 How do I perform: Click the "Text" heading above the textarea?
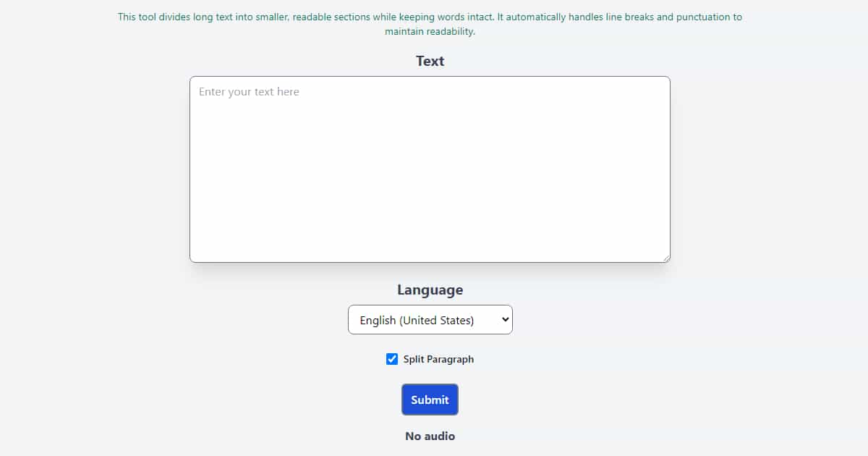(430, 61)
